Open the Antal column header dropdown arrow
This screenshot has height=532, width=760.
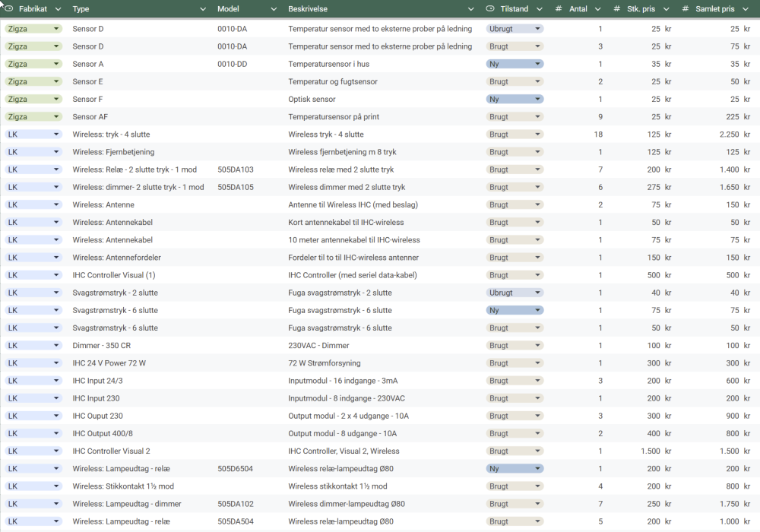(x=597, y=9)
